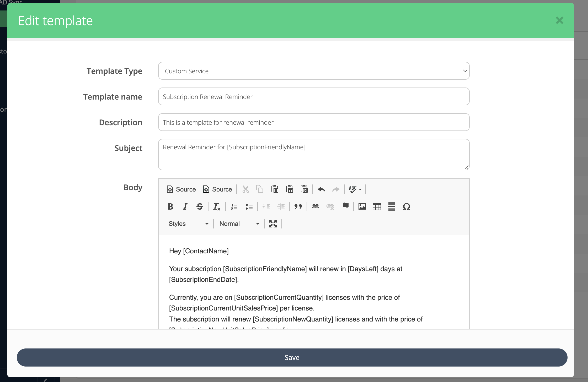Insert a table into body
The height and width of the screenshot is (382, 588).
377,207
